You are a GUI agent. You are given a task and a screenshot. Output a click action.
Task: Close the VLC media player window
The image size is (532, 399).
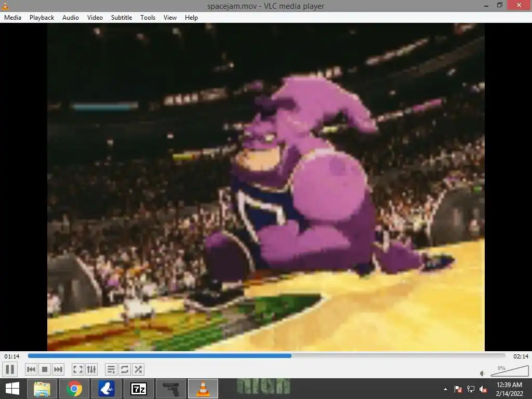pyautogui.click(x=519, y=5)
